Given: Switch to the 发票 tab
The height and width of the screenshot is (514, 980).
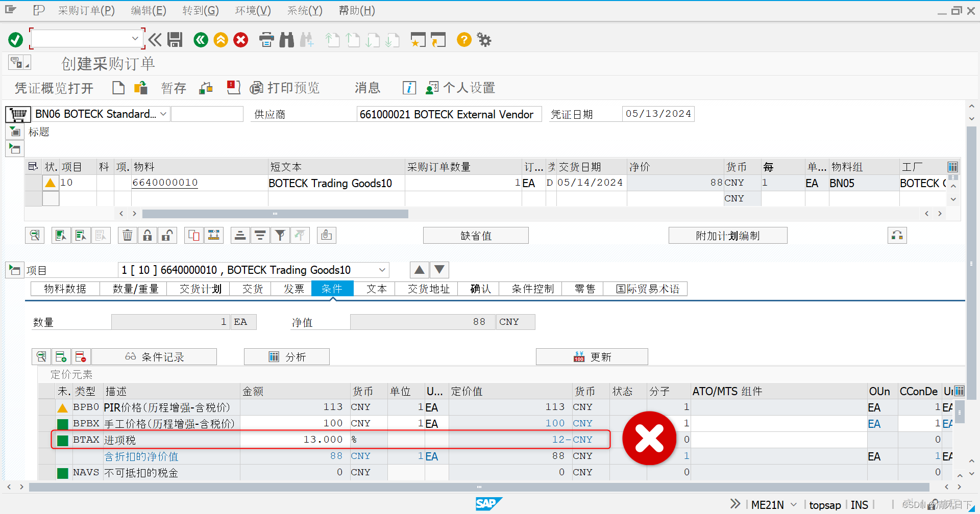Looking at the screenshot, I should pyautogui.click(x=294, y=289).
